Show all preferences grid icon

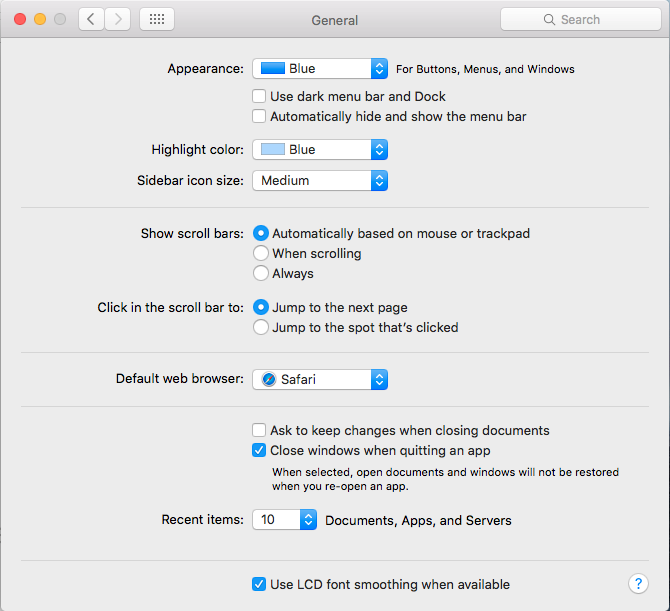(x=157, y=19)
